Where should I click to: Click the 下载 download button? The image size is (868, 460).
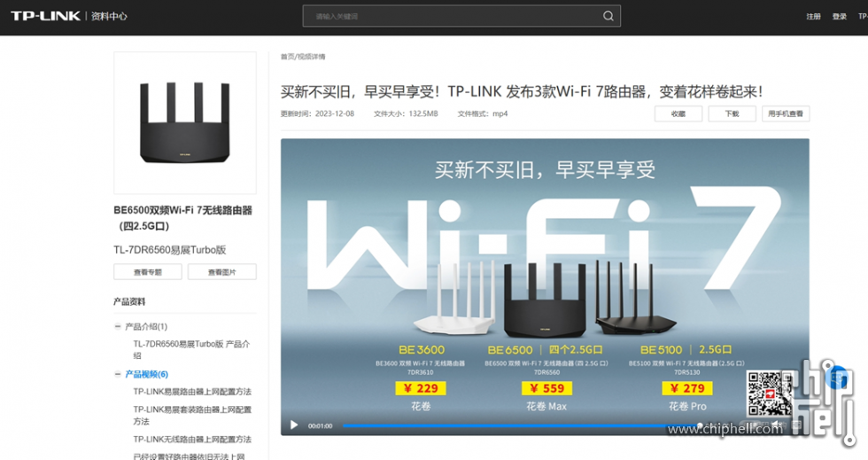[x=732, y=113]
